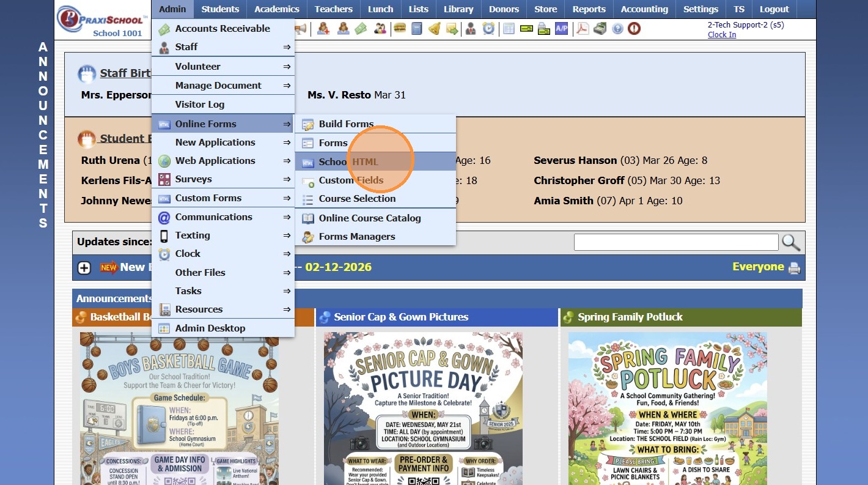Click the family/parents icon in the toolbar

[380, 28]
